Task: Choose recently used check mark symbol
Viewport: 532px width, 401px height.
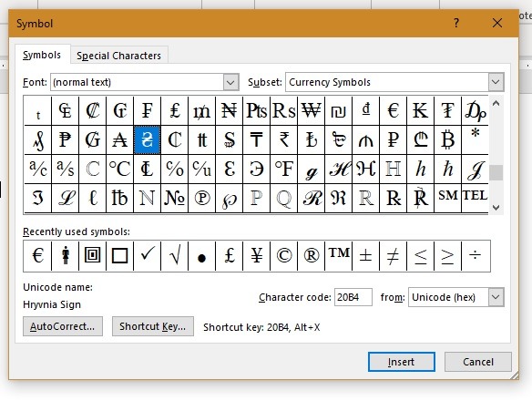Action: pyautogui.click(x=147, y=256)
